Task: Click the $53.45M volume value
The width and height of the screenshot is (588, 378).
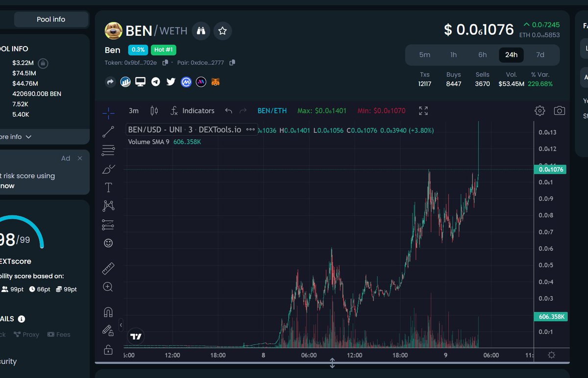Action: pos(511,84)
